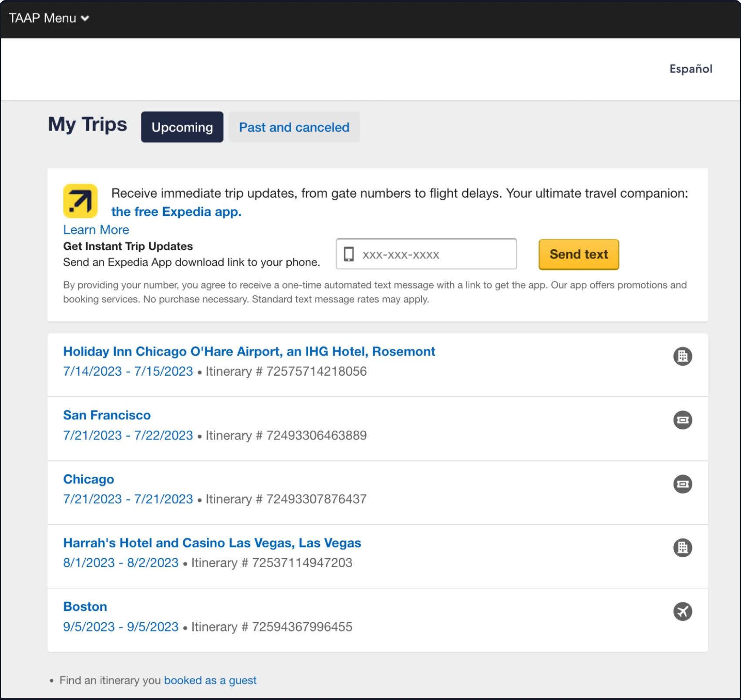Screen dimensions: 741x700
Task: Open Harrah's Hotel and Casino Las Vegas trip
Action: pyautogui.click(x=212, y=543)
